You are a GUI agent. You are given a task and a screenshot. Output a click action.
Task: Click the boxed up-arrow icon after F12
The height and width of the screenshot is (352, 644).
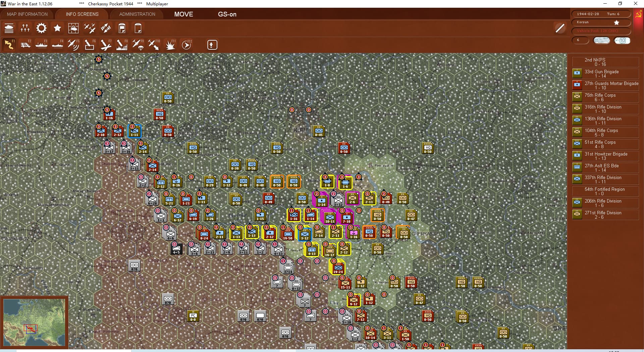(x=212, y=45)
